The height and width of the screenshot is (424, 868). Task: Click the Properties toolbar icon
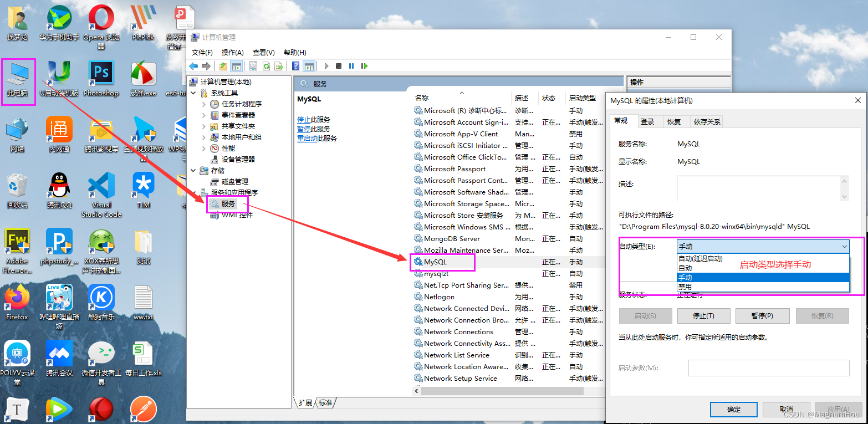click(253, 66)
